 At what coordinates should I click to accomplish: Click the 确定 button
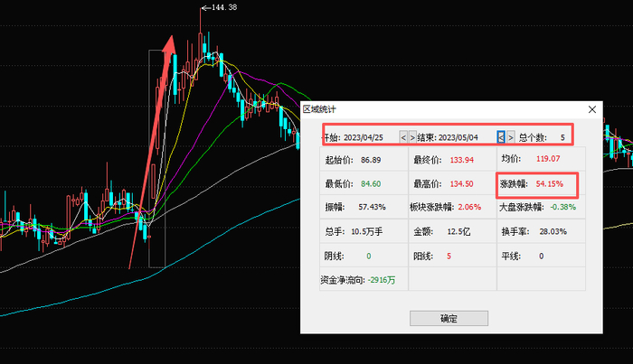[449, 318]
